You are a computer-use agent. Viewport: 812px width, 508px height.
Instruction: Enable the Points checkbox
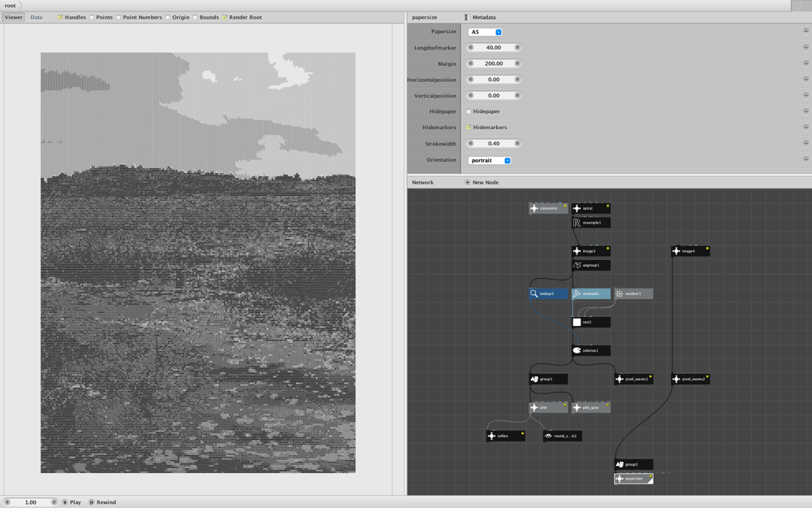[x=92, y=17]
